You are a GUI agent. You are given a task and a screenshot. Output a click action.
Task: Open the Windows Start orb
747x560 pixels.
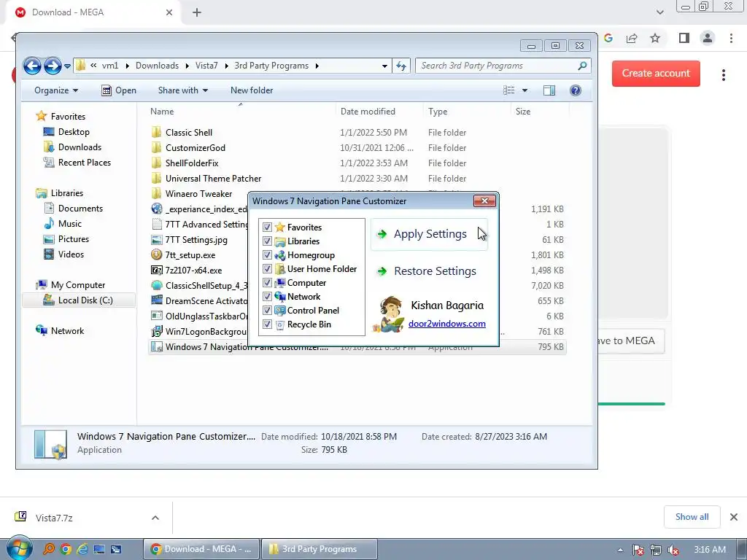(x=19, y=548)
